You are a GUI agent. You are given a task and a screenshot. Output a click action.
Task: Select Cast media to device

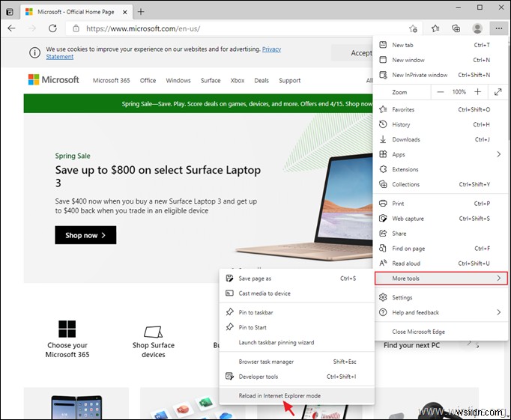coord(297,293)
